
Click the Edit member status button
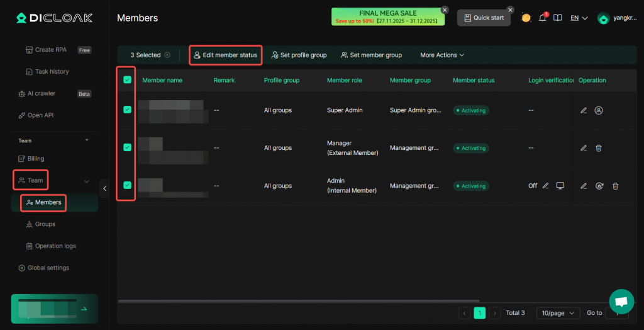coord(225,55)
